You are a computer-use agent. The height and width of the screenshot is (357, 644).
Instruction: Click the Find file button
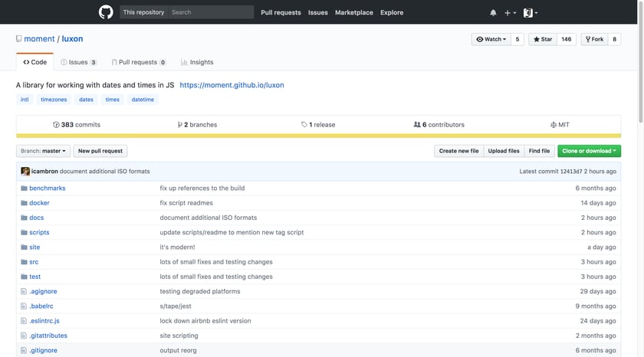click(539, 151)
